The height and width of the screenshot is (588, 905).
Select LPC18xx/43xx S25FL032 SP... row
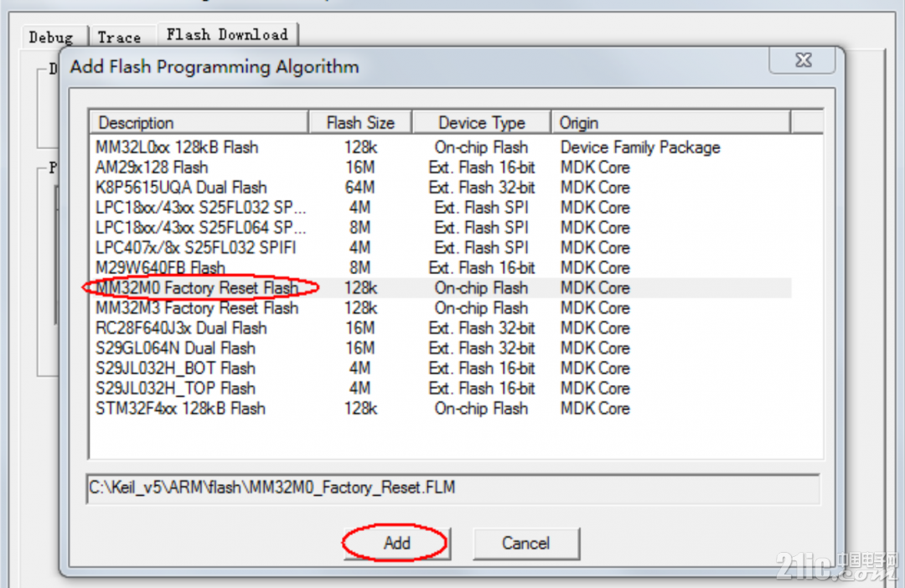(x=441, y=208)
